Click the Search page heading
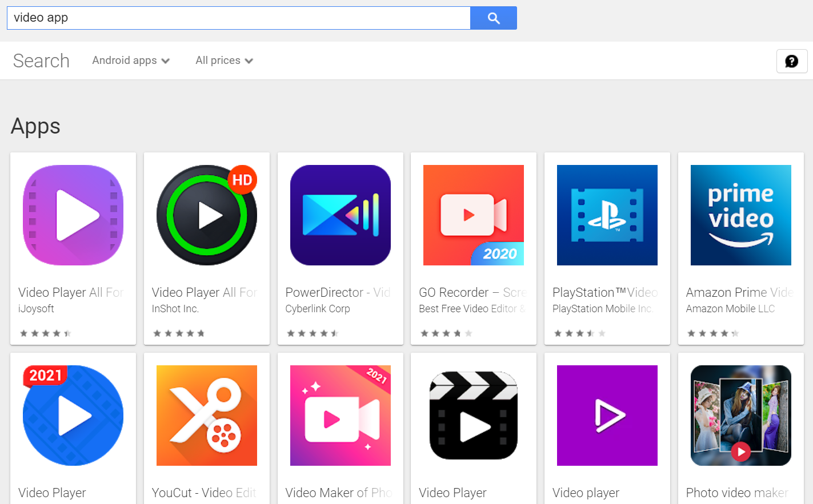This screenshot has height=504, width=813. [41, 61]
